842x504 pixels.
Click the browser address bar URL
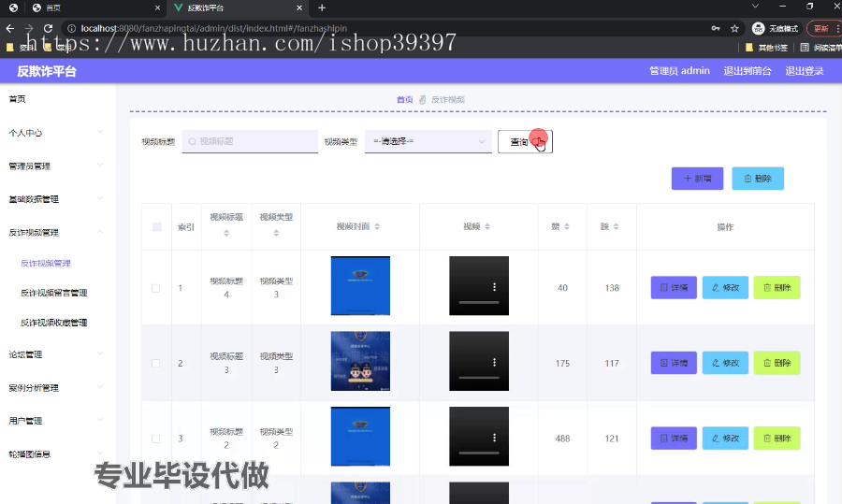point(213,28)
